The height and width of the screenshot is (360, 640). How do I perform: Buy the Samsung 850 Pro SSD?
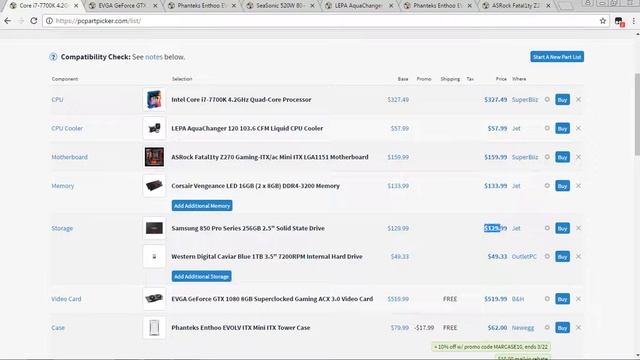562,228
